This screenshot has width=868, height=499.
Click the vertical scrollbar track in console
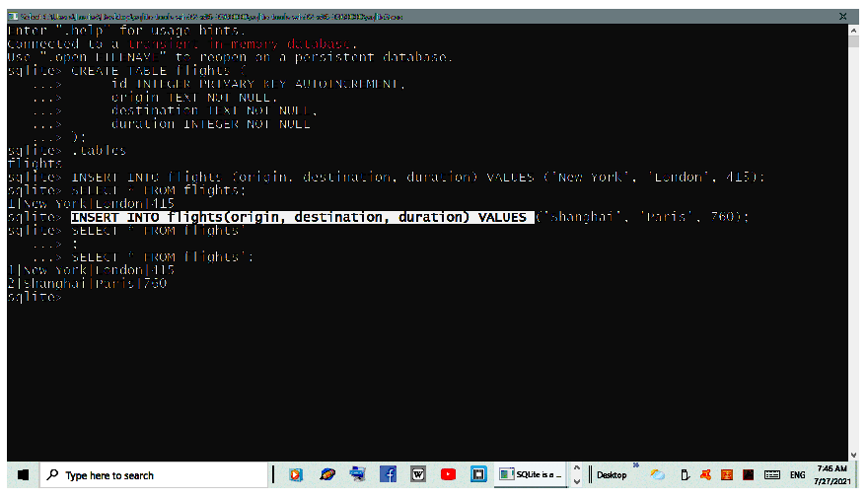point(853,249)
